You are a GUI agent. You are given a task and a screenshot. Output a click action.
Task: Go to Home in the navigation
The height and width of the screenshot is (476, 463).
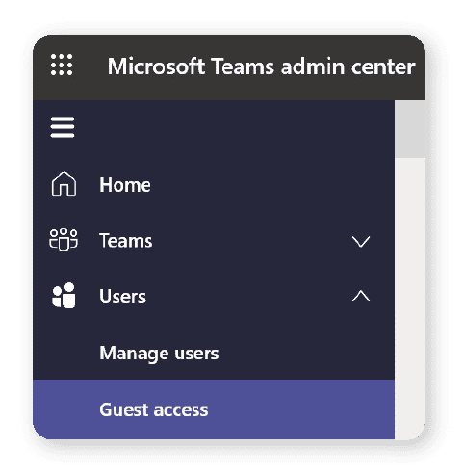coord(214,185)
